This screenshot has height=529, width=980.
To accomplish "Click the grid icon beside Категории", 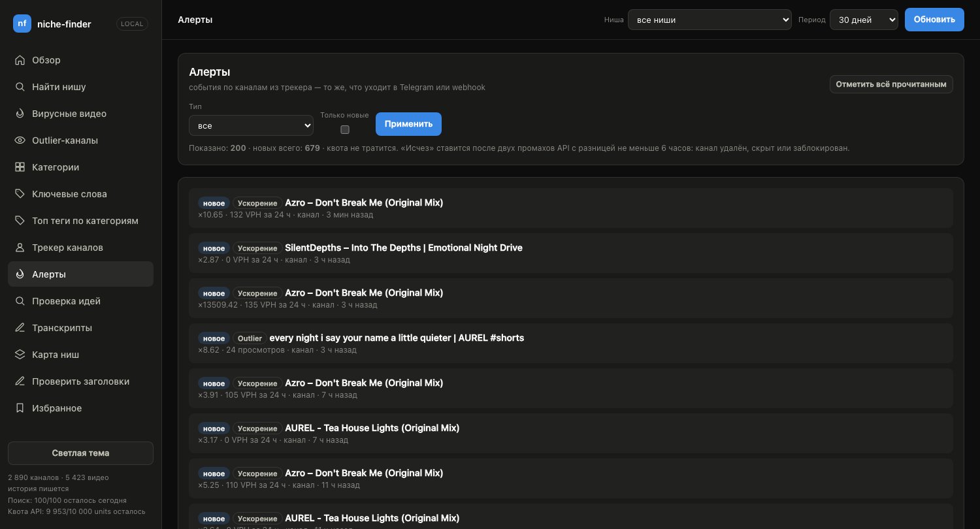I will 20,167.
